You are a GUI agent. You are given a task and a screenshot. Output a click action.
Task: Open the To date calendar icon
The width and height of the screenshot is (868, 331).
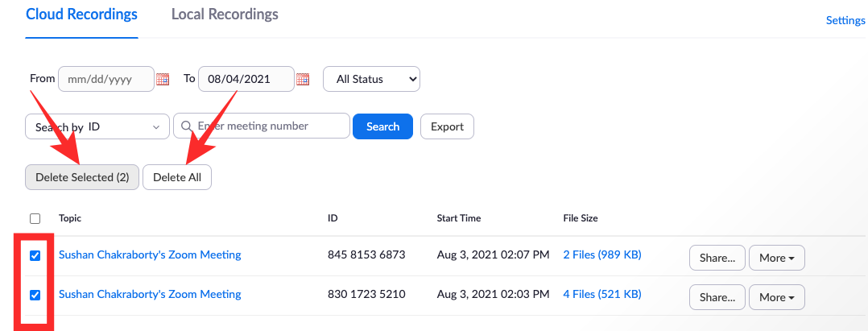click(303, 79)
